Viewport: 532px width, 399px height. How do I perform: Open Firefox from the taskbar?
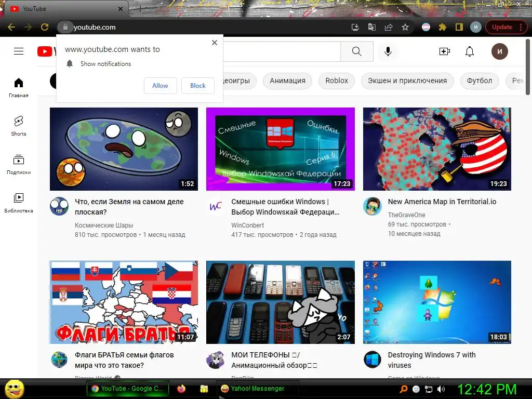[x=181, y=389]
